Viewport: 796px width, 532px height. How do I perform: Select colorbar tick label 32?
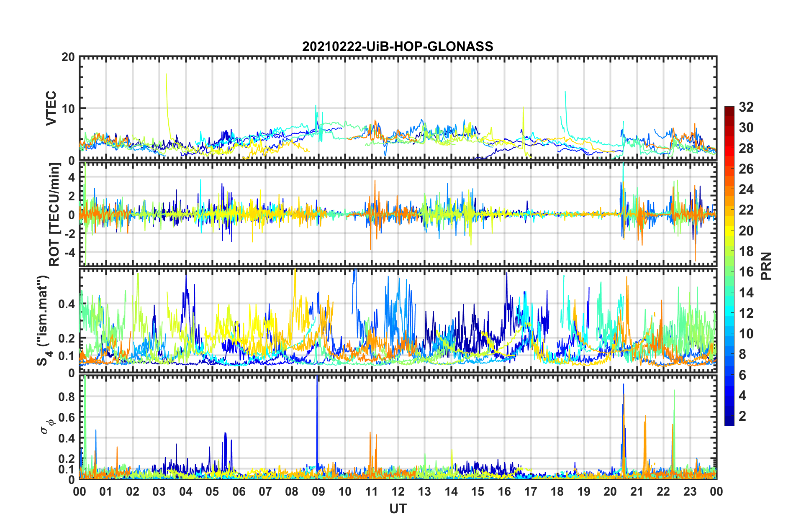(746, 107)
